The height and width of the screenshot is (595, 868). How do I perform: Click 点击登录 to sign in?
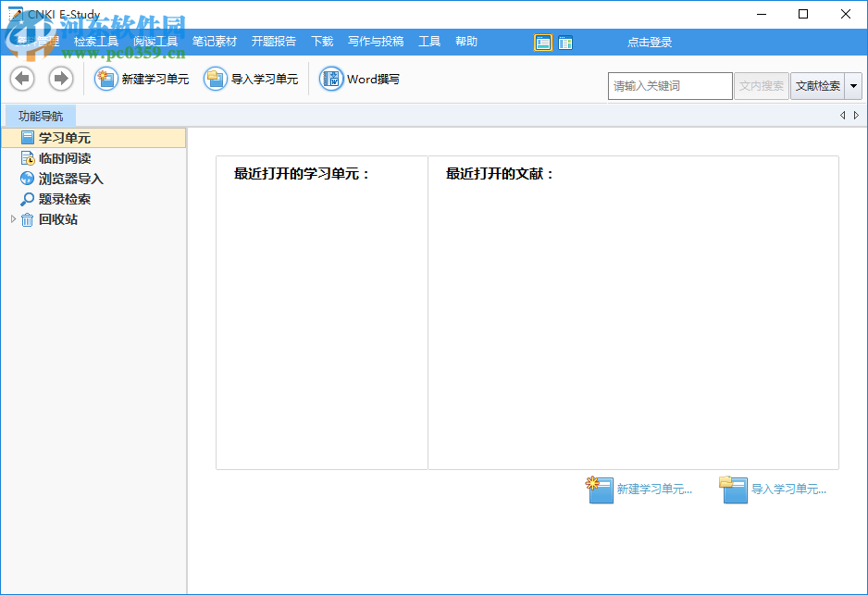coord(648,42)
